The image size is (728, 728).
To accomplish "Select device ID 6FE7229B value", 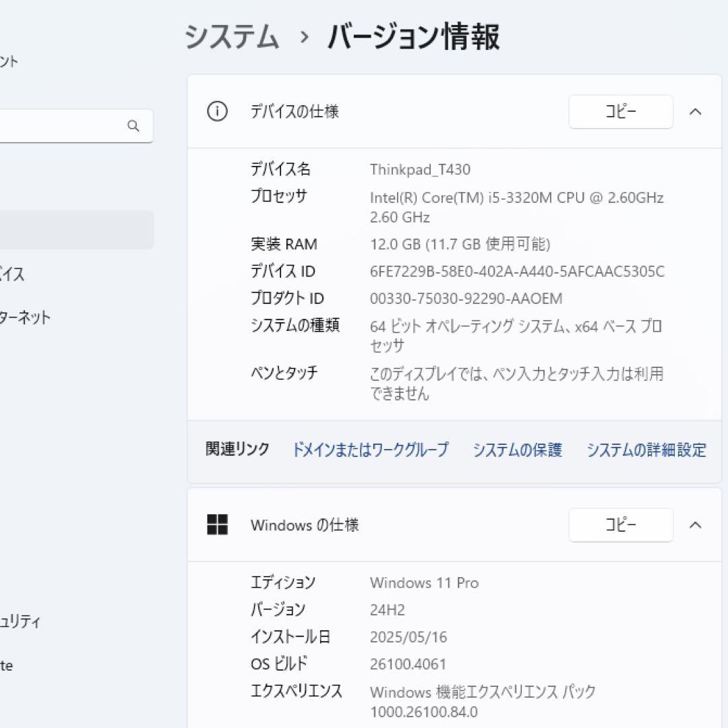I will click(517, 271).
